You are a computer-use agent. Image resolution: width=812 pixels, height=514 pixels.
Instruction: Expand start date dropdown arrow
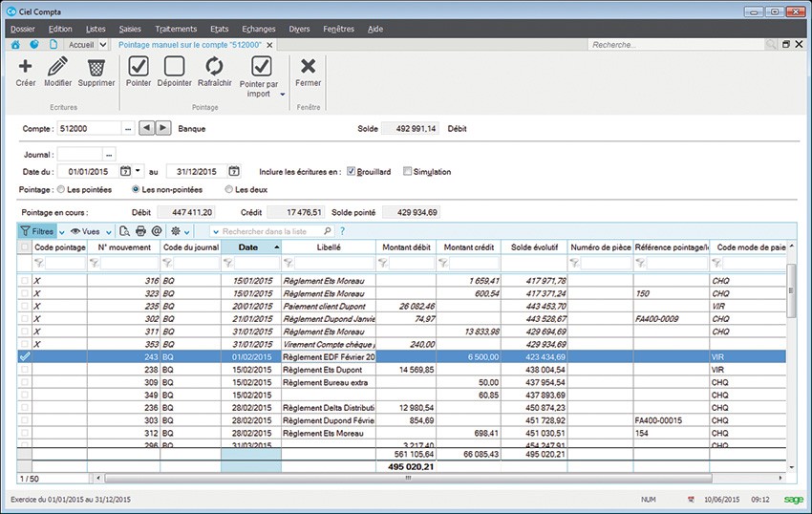tap(138, 170)
